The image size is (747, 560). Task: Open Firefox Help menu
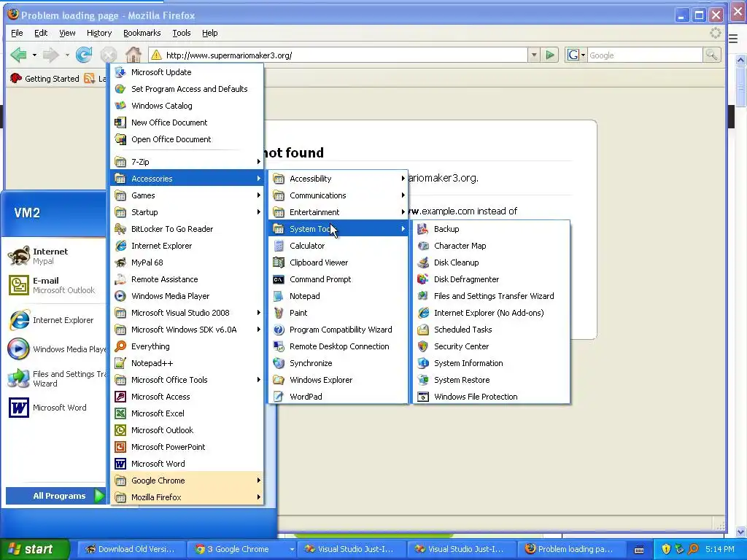click(x=209, y=33)
